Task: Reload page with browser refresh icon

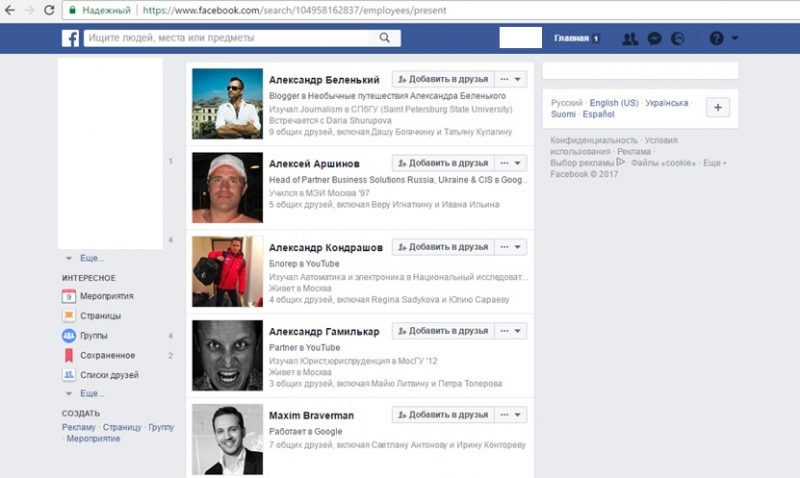Action: pyautogui.click(x=49, y=10)
